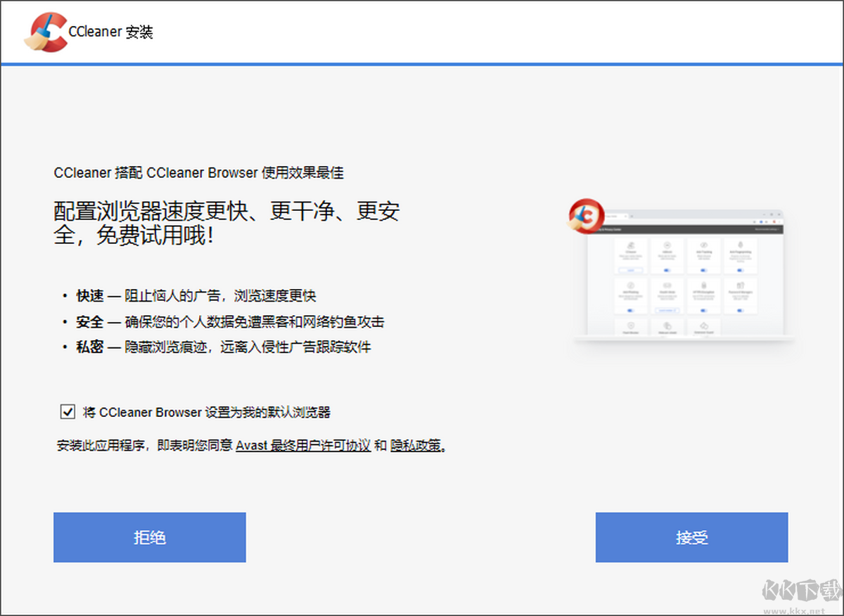Toggle the Anti-Tracking switch in the preview image
The width and height of the screenshot is (844, 616).
pos(703,270)
